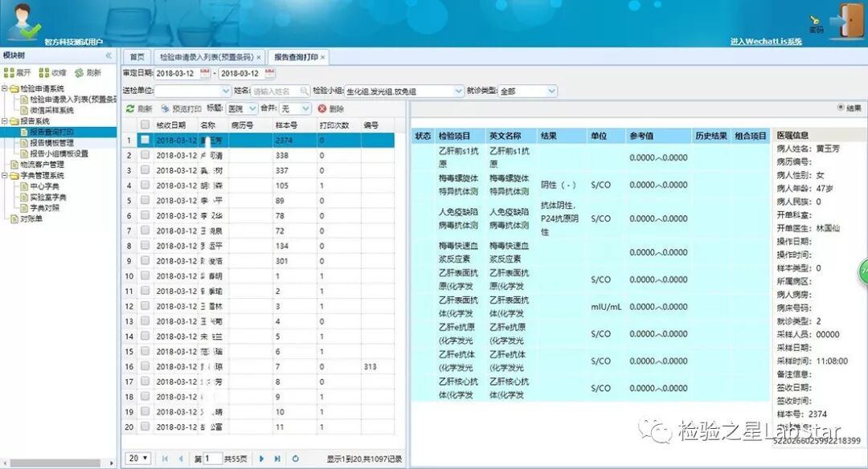Check the row with sample number 134
The width and height of the screenshot is (868, 469).
pos(145,246)
